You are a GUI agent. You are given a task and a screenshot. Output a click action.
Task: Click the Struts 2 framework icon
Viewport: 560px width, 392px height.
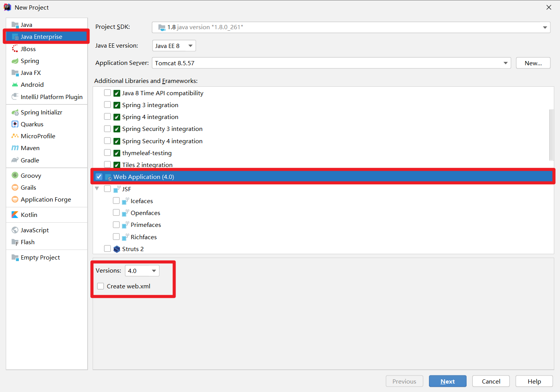[x=117, y=249]
